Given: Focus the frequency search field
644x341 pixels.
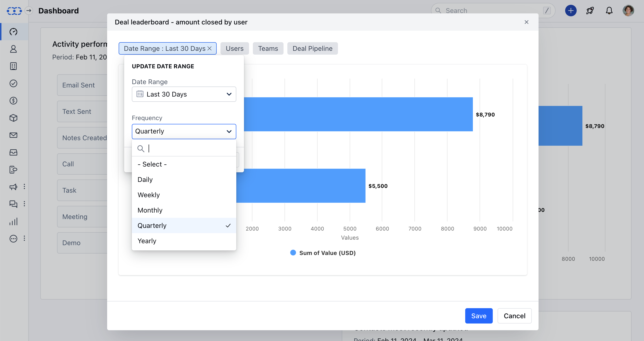Looking at the screenshot, I should click(x=184, y=149).
